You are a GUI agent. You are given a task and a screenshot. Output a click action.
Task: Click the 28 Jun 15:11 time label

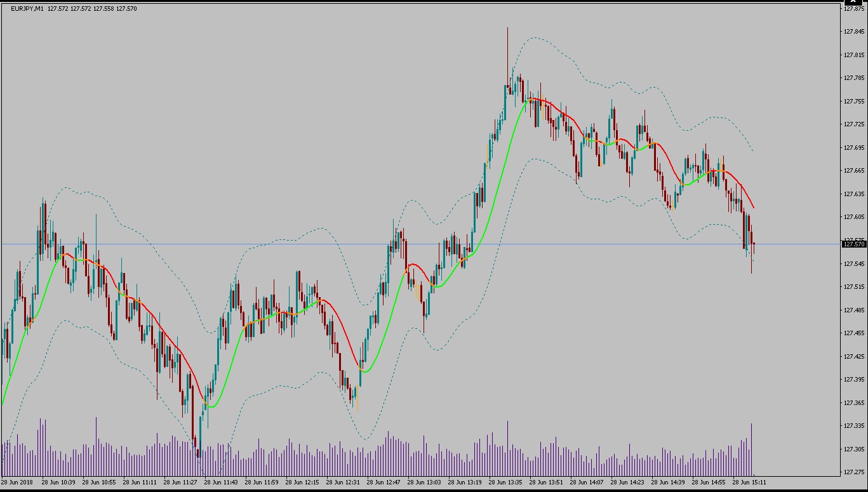pyautogui.click(x=749, y=482)
